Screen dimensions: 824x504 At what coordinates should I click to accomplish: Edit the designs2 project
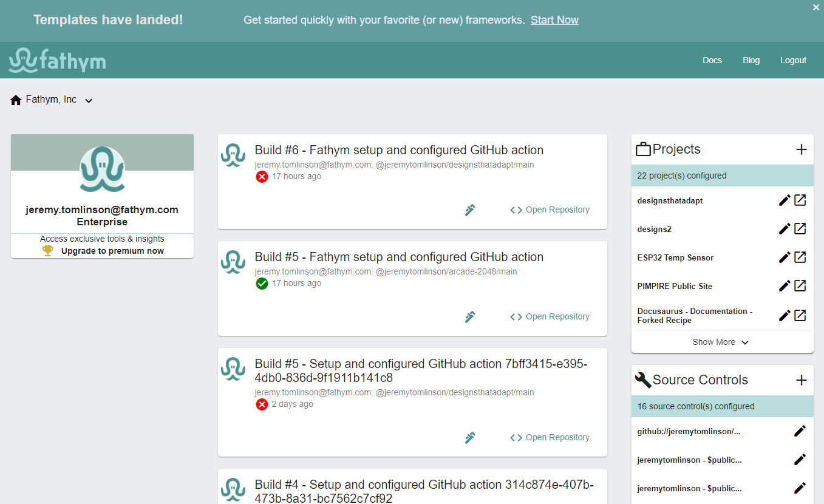pyautogui.click(x=785, y=229)
